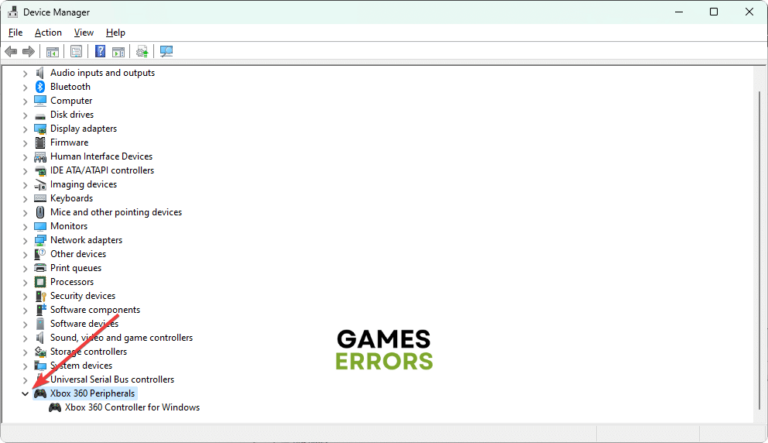Click the Update device driver toolbar icon
Image resolution: width=768 pixels, height=443 pixels.
coord(142,51)
